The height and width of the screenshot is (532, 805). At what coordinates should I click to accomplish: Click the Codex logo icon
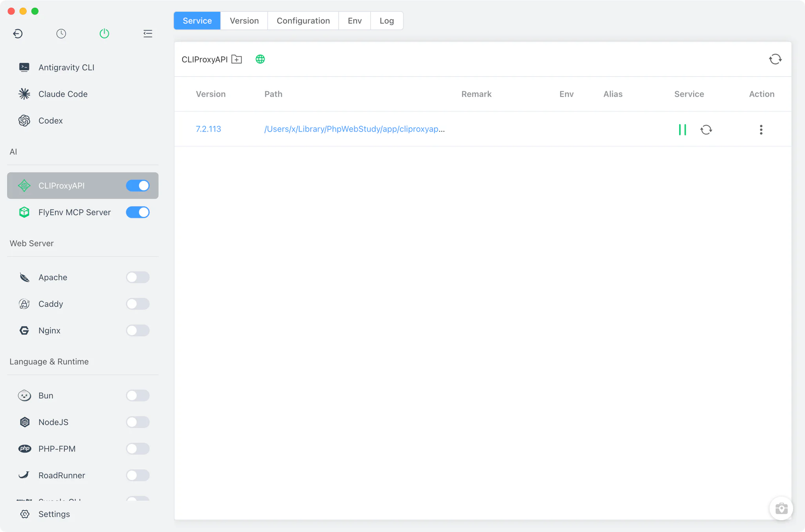(24, 121)
